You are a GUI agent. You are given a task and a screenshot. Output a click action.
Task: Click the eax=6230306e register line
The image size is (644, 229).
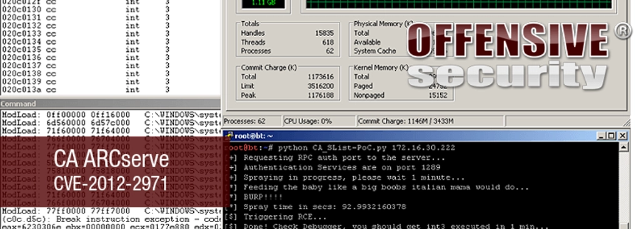click(x=111, y=226)
